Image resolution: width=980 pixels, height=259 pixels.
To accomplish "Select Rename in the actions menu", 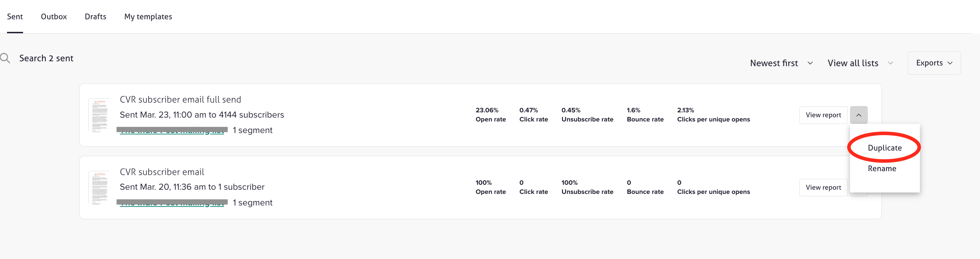I will coord(881,168).
